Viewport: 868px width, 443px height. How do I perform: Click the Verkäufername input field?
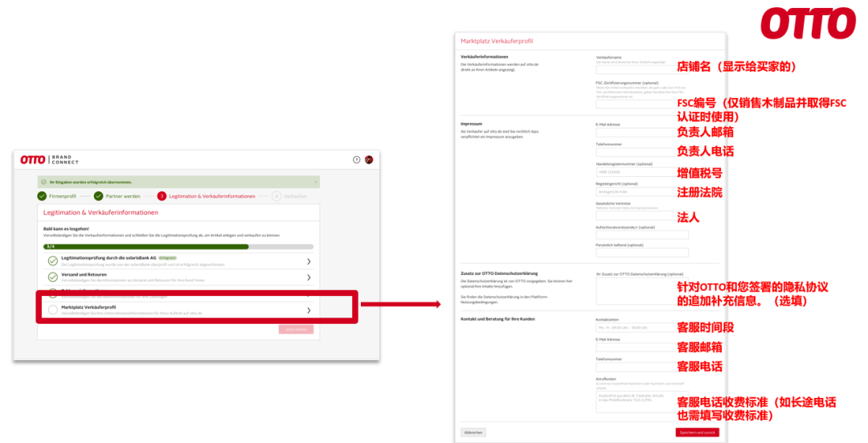(641, 70)
